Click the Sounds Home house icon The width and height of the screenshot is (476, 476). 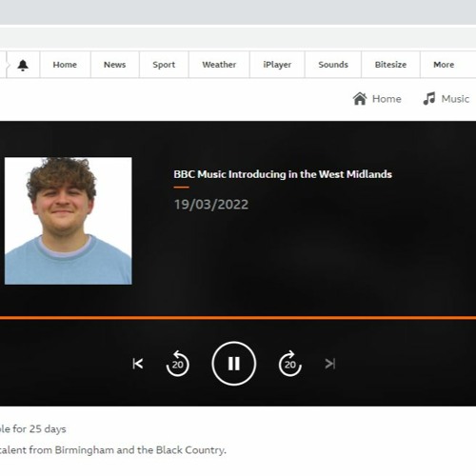click(360, 99)
